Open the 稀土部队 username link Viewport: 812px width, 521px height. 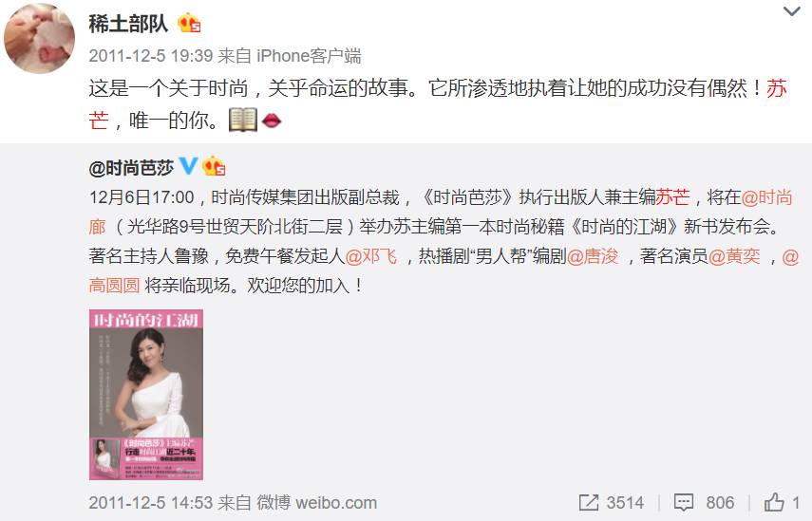(128, 24)
